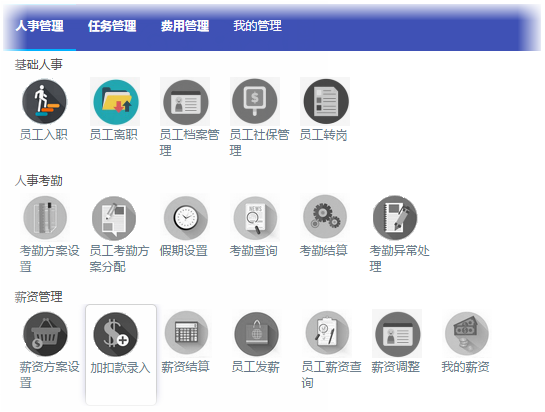
Task: Click the 员工离职 folder icon
Action: click(116, 102)
